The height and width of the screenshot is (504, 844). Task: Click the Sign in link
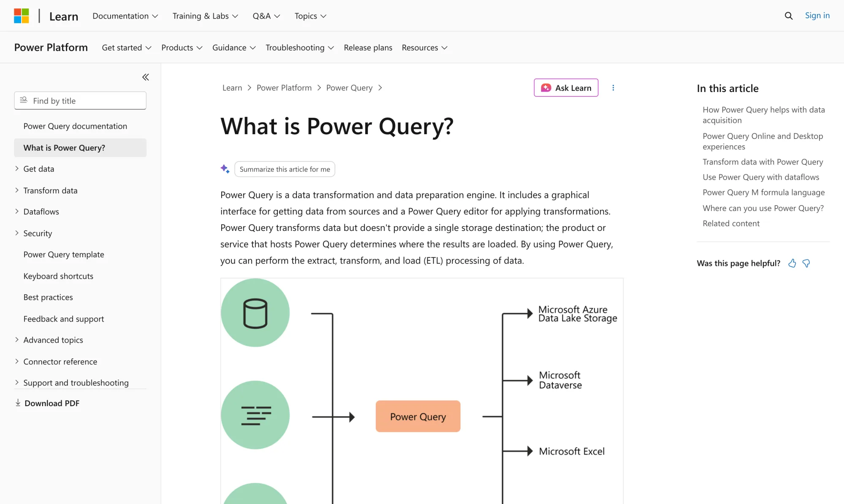(x=817, y=16)
